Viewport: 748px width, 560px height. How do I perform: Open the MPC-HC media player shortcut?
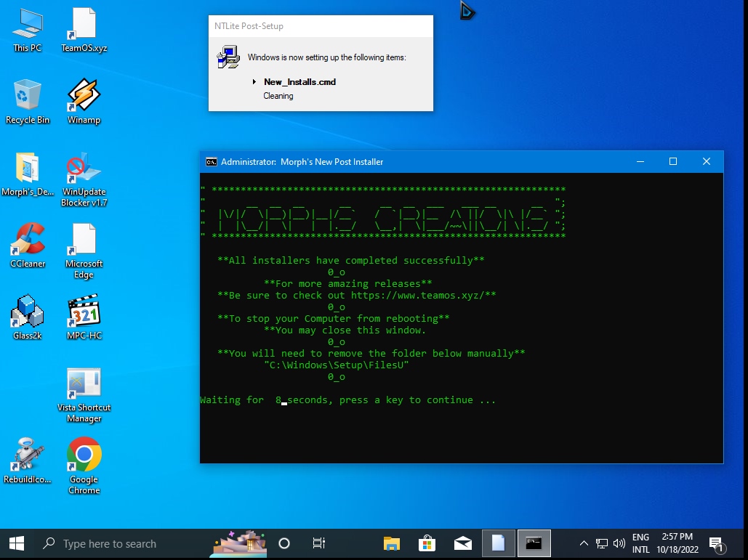point(84,312)
